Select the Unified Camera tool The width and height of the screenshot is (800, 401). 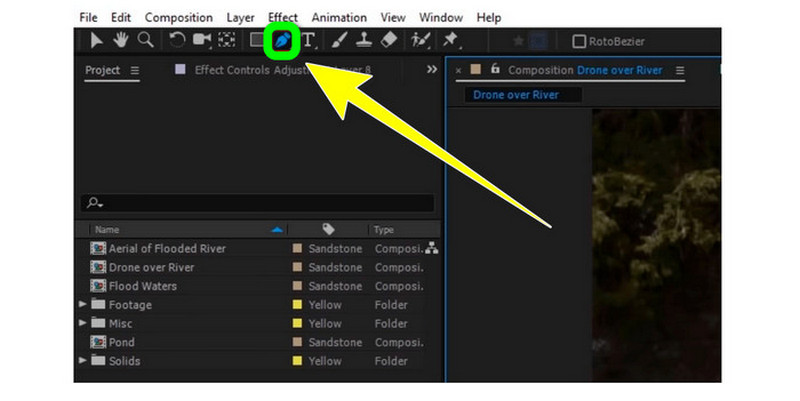202,40
